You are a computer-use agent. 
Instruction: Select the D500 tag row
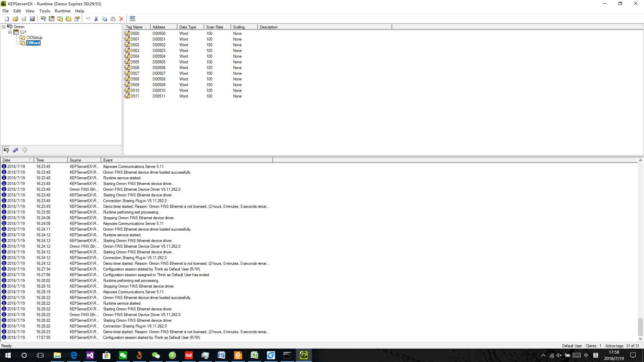point(135,34)
